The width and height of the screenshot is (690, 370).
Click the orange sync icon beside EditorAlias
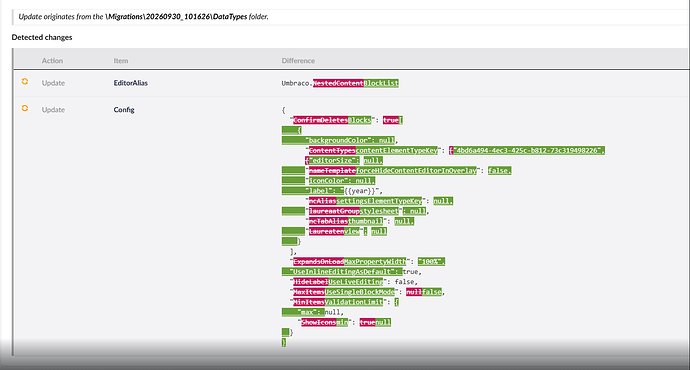25,81
